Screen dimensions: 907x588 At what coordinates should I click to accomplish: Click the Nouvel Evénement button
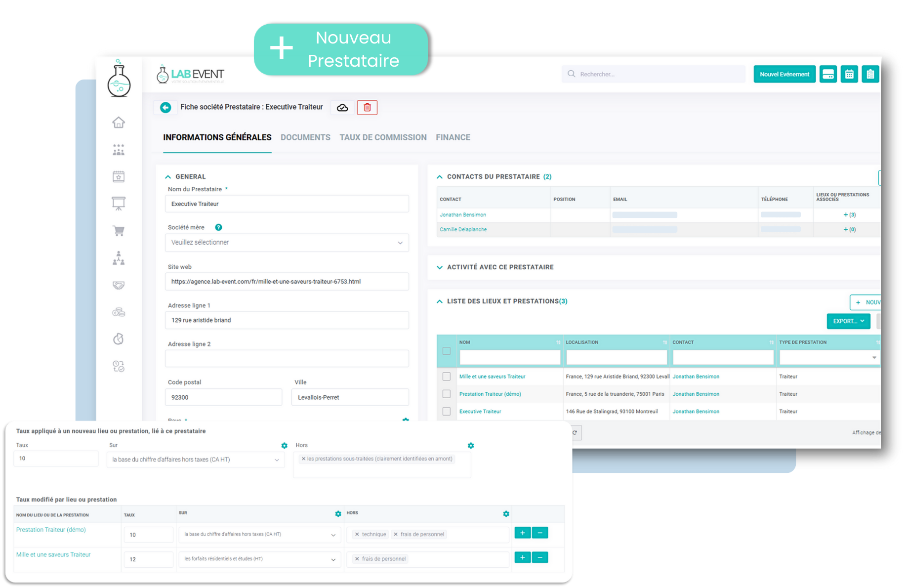pos(784,74)
